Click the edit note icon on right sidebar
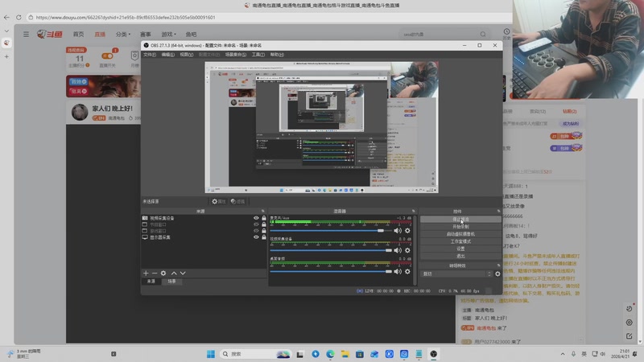The width and height of the screenshot is (644, 362). 630,336
